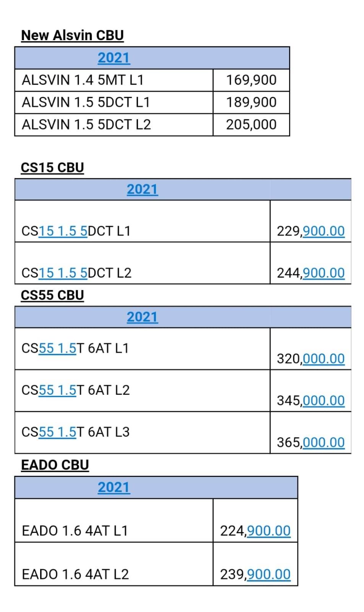The image size is (364, 612).
Task: Click the 365,000.00 price link
Action: click(323, 442)
